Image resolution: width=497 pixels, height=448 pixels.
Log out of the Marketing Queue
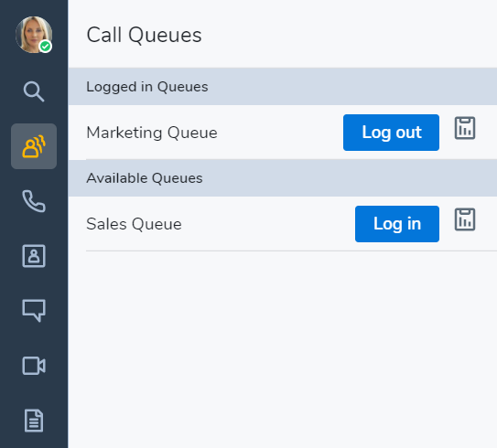[x=391, y=133]
